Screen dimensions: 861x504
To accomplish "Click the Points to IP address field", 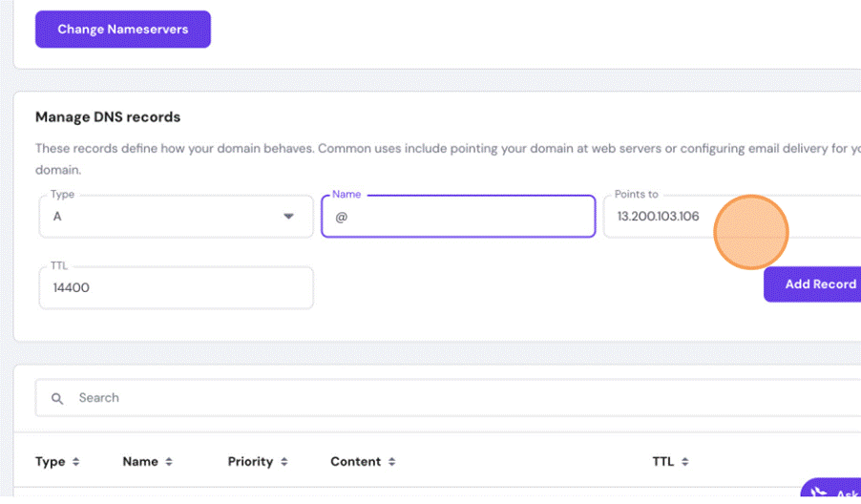I will [x=668, y=217].
